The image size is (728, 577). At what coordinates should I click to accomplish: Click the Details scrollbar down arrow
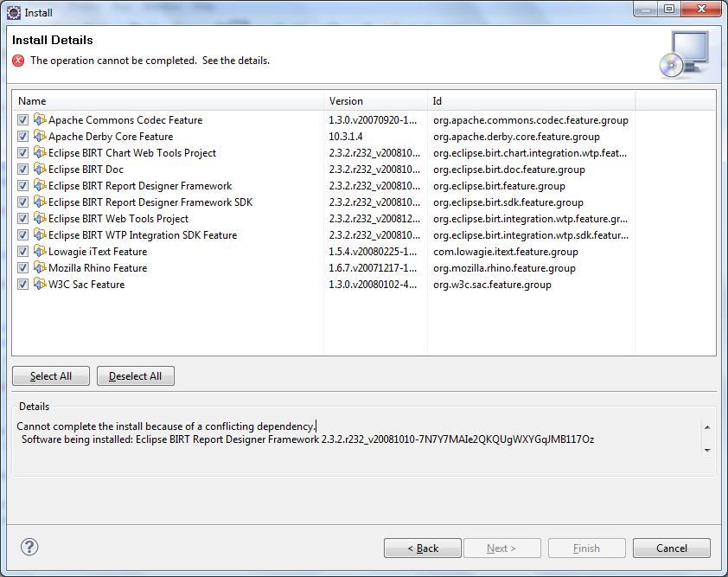[707, 450]
